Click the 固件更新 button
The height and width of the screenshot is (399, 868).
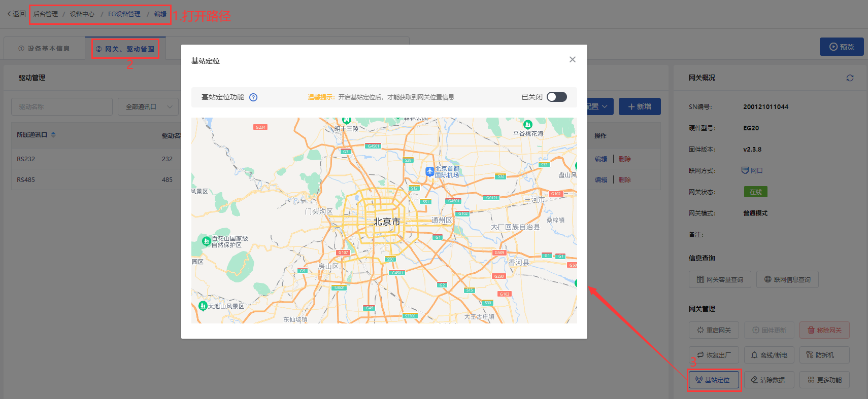[769, 330]
